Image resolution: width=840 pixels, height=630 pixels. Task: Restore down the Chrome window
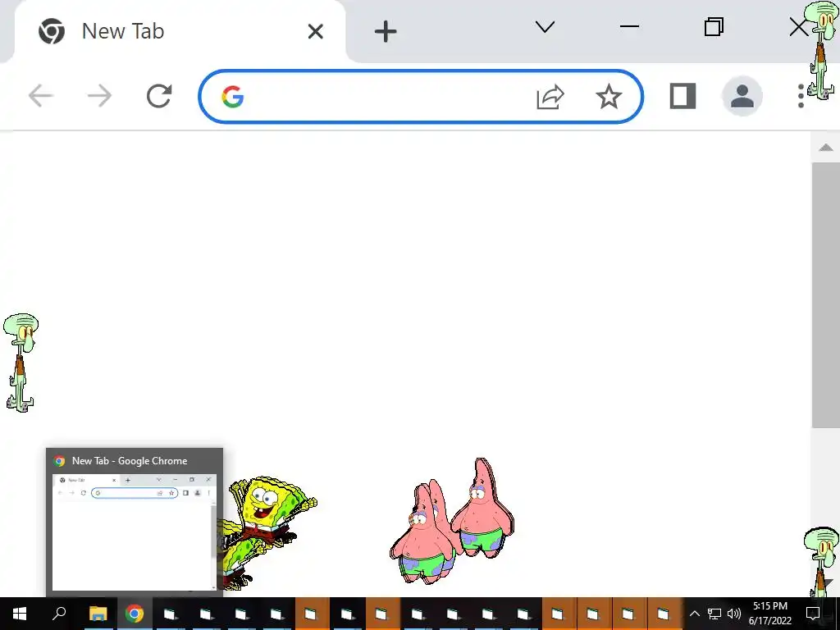(714, 26)
